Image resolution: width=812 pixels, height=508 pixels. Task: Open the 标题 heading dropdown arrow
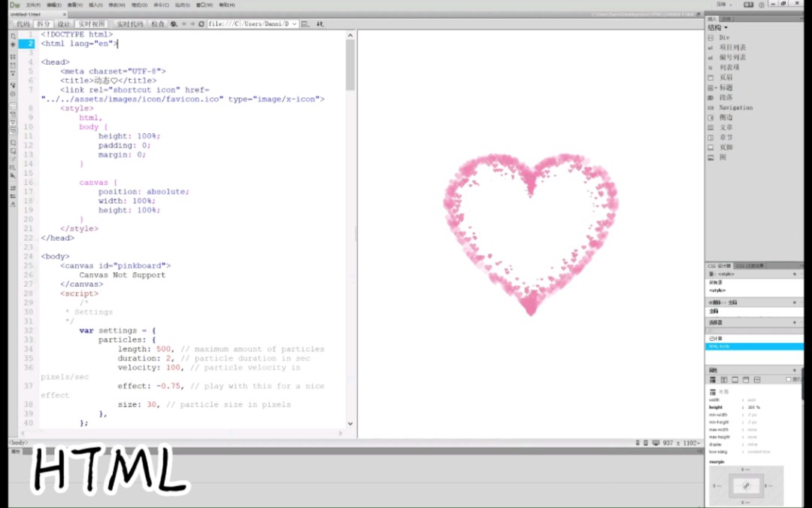coord(717,87)
